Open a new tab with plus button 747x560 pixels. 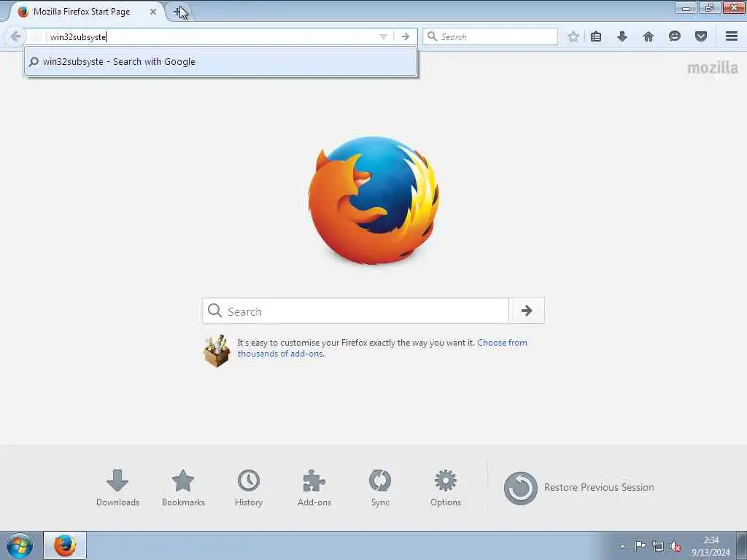tap(179, 12)
